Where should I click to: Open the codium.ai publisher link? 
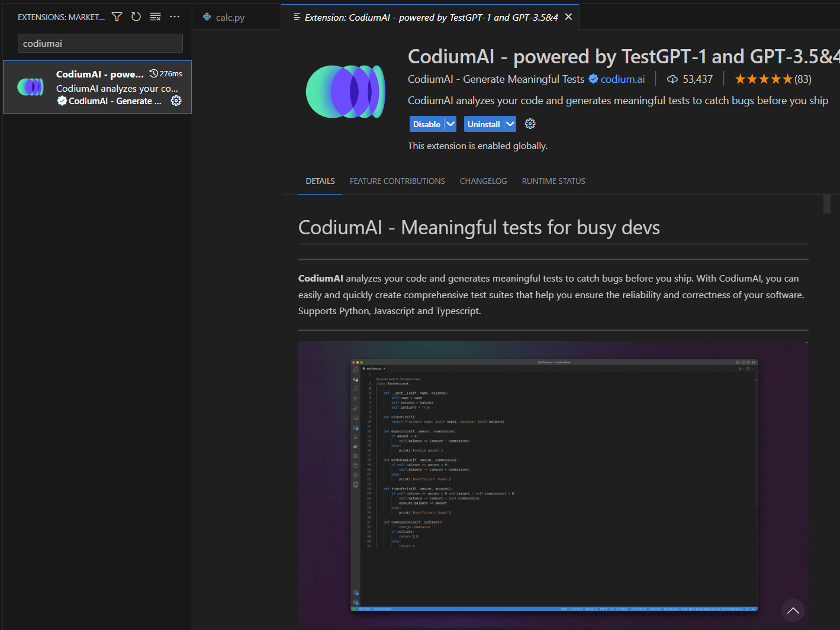point(623,79)
